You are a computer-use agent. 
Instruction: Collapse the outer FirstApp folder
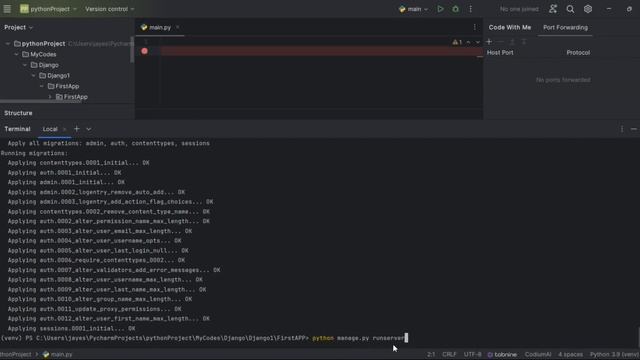pyautogui.click(x=42, y=86)
